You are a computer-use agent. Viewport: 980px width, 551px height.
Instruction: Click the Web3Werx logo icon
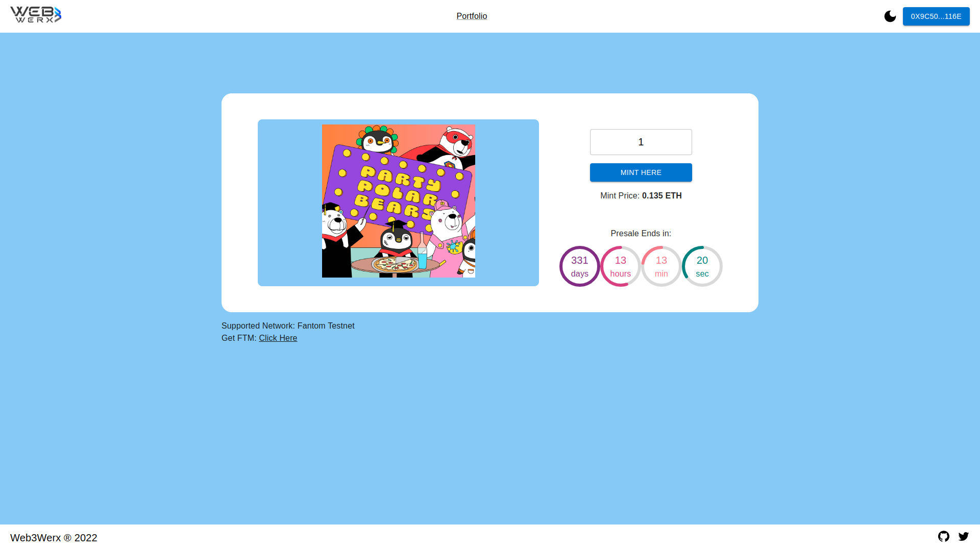pos(36,14)
